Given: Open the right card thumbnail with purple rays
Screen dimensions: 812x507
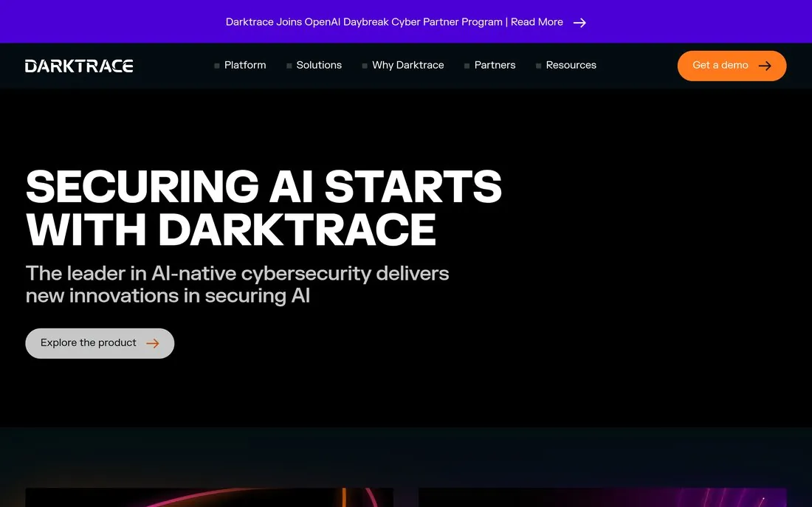Looking at the screenshot, I should 602,497.
